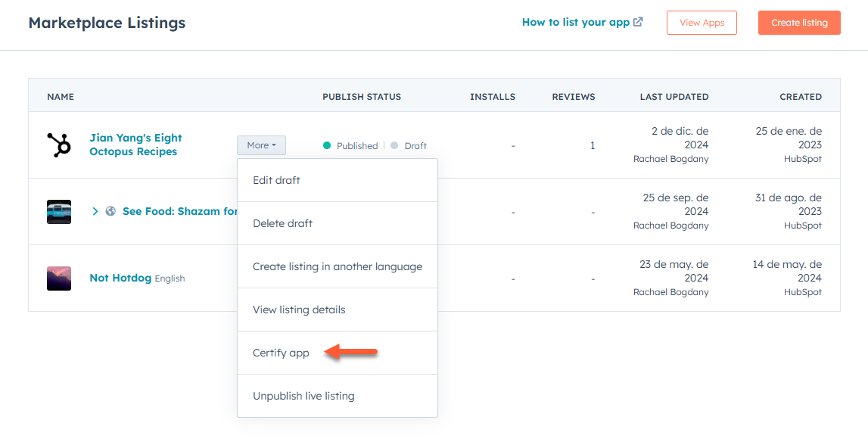The width and height of the screenshot is (868, 445).
Task: Click the View Apps button
Action: (702, 23)
